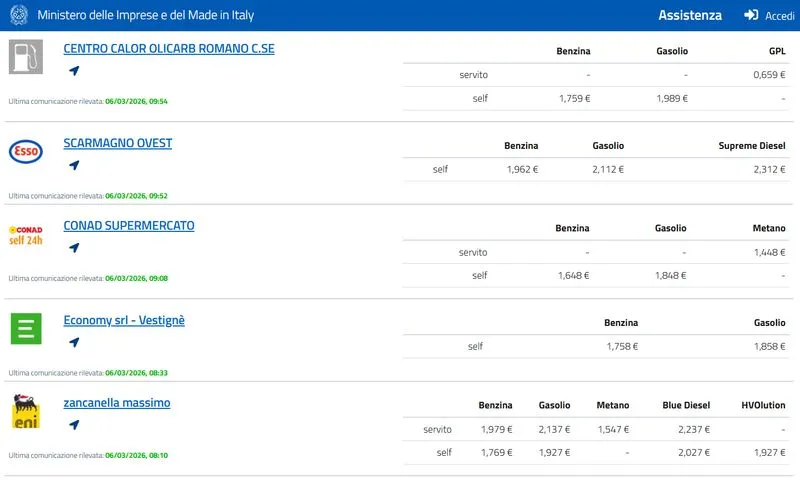Click navigation arrow under zancanella massimo
Screen dimensions: 800x482
tap(74, 424)
